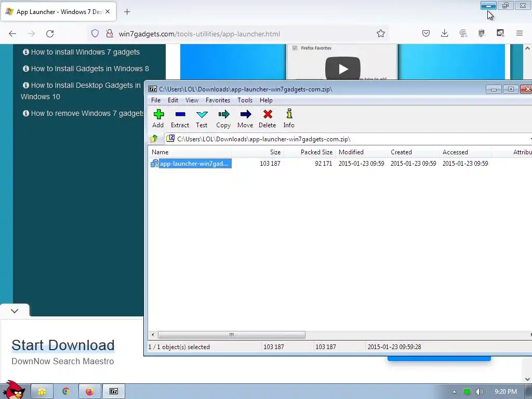Open a new Firefox tab
Viewport: 532px width, 399px height.
tap(127, 12)
